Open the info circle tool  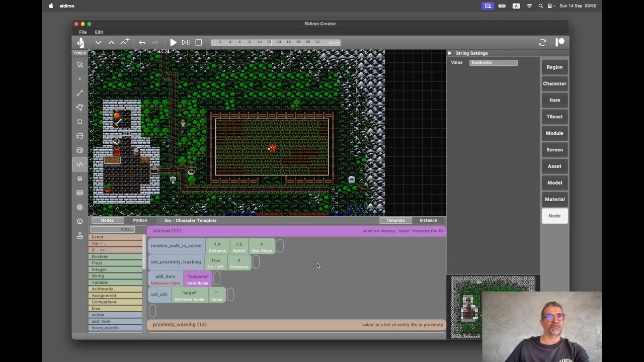[79, 221]
